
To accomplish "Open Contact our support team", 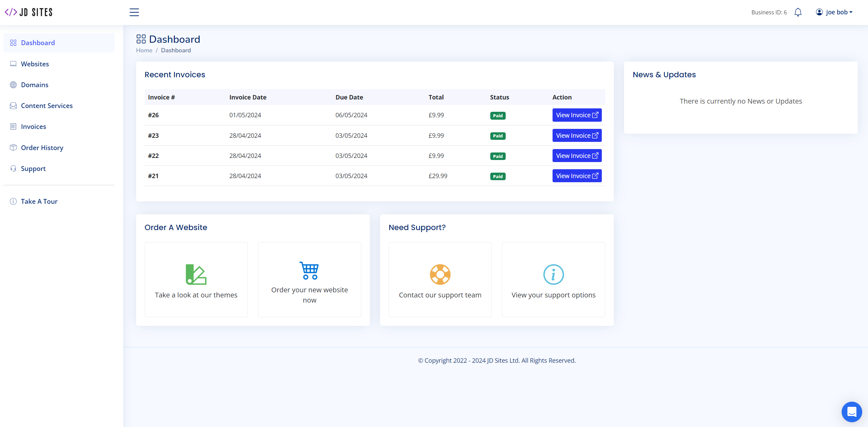I will (x=440, y=280).
